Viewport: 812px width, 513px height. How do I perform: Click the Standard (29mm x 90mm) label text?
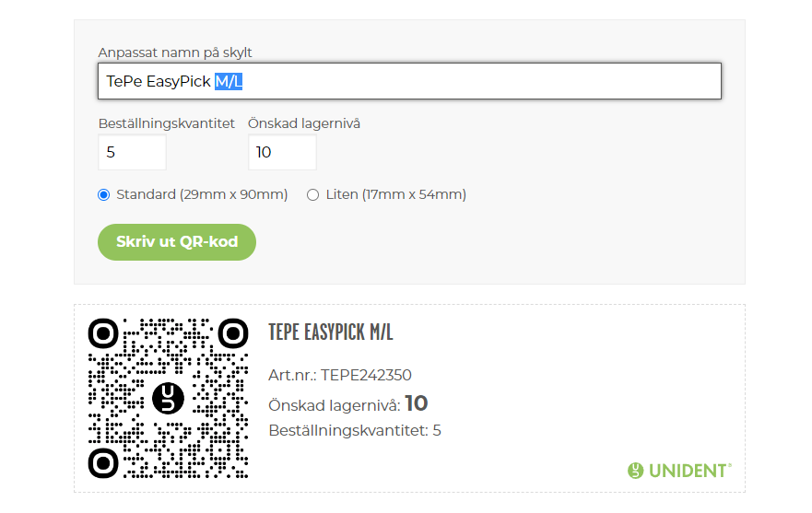click(202, 194)
